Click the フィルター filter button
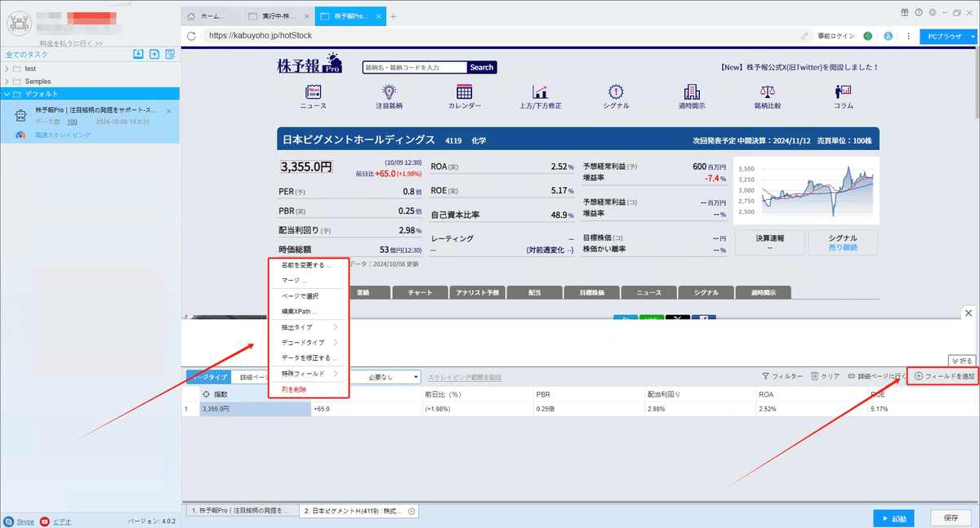This screenshot has height=528, width=980. [782, 376]
